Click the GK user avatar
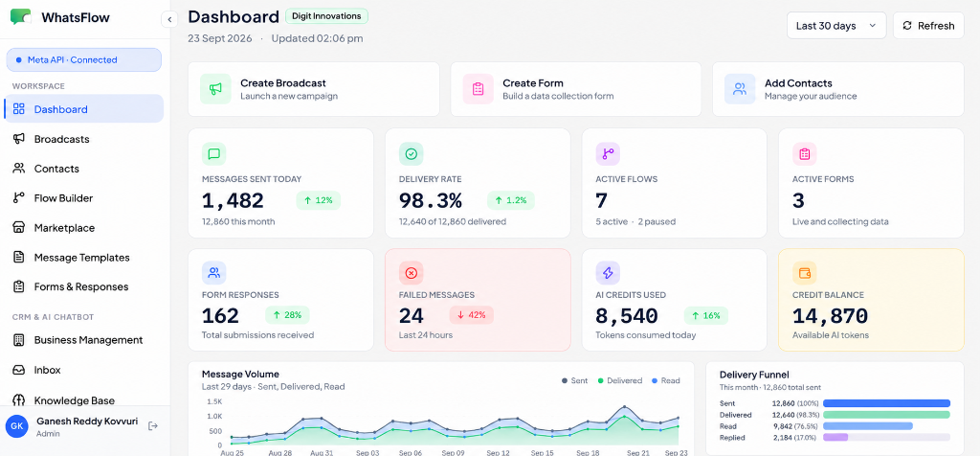The height and width of the screenshot is (456, 980). tap(17, 426)
